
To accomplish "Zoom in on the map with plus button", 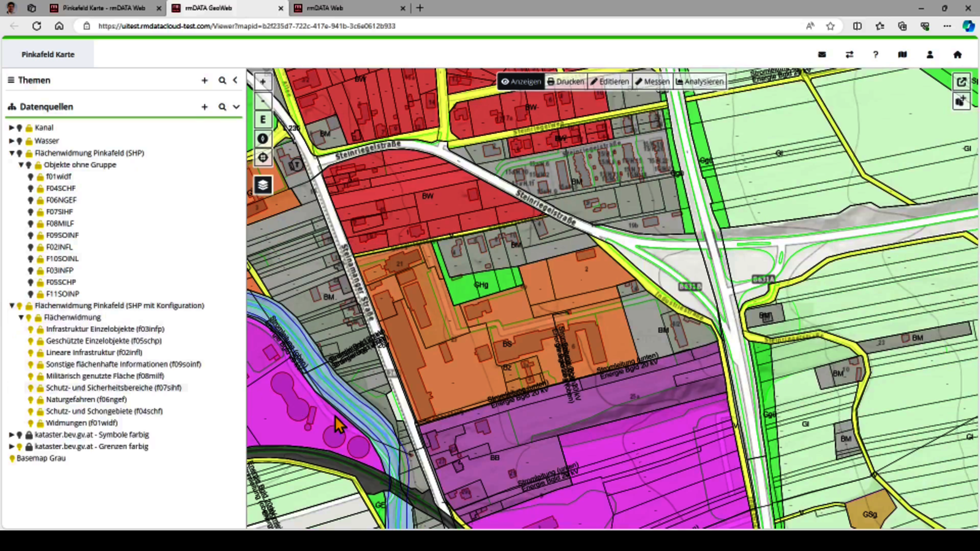I will pyautogui.click(x=263, y=81).
